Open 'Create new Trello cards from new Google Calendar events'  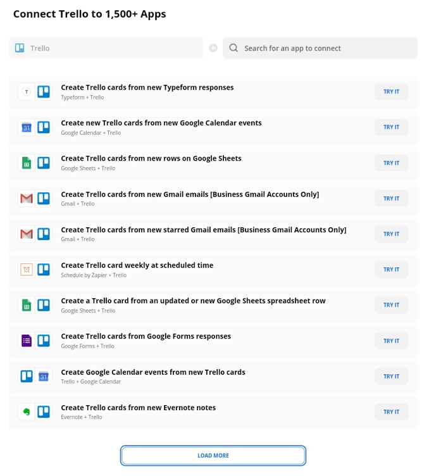coord(161,123)
